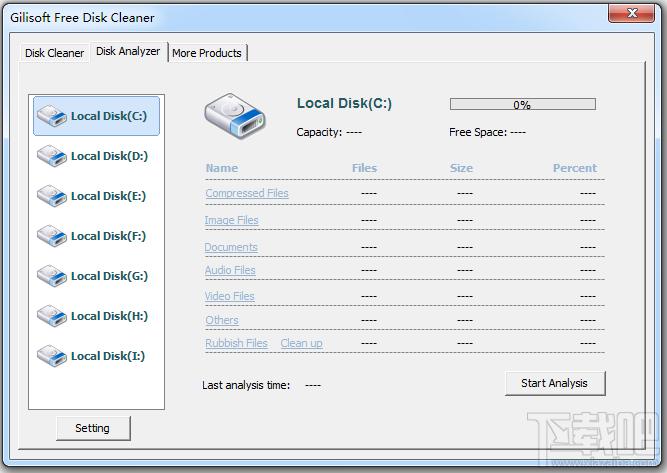Switch to the Disk Analyzer tab
Image resolution: width=667 pixels, height=473 pixels.
point(128,51)
